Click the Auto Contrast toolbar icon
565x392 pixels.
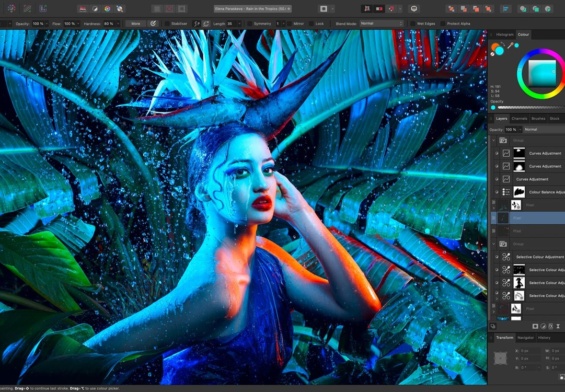coord(95,9)
